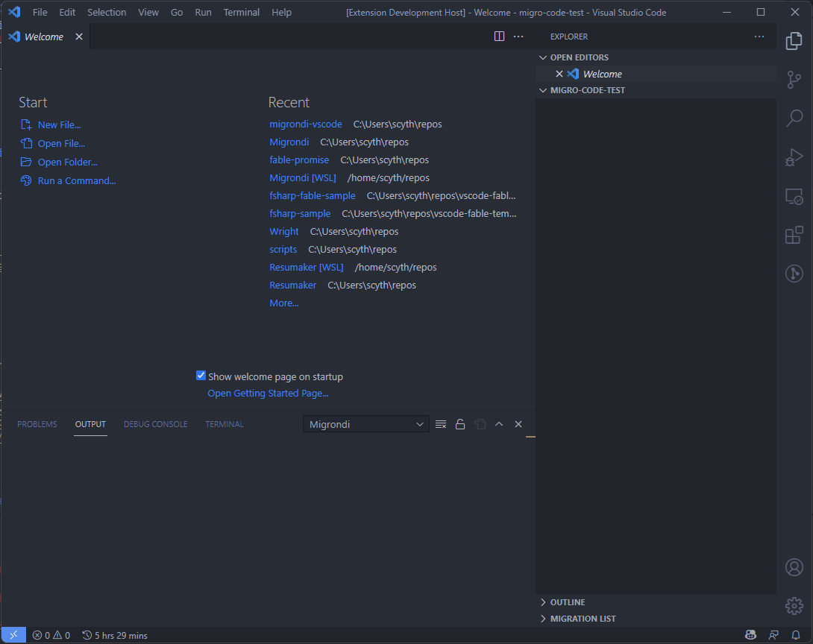
Task: Open remote window indicator in status bar
Action: pyautogui.click(x=13, y=635)
